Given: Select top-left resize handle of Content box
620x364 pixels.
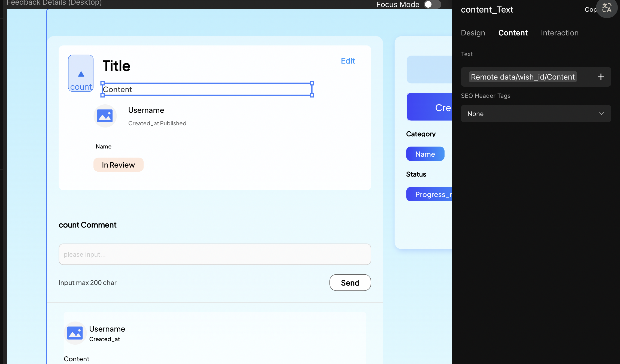Looking at the screenshot, I should (x=103, y=83).
